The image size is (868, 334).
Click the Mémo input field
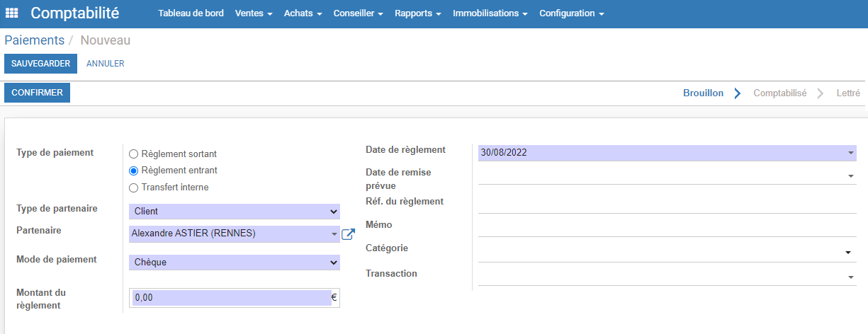(667, 228)
